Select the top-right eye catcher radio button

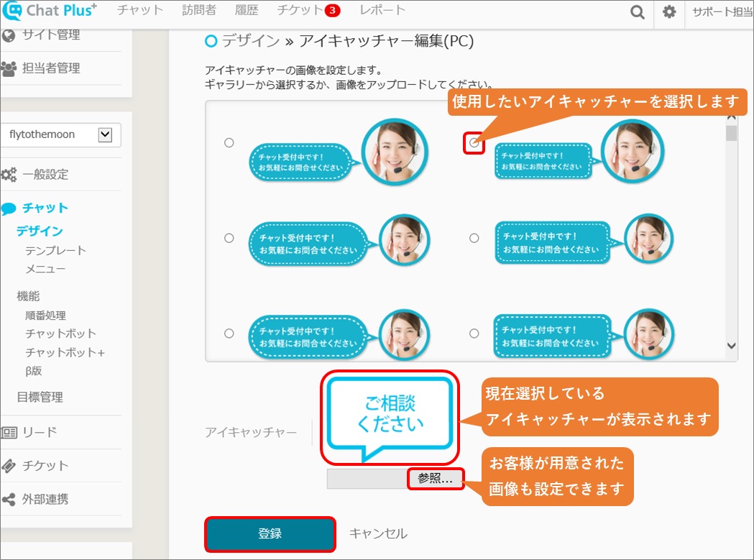[x=474, y=142]
